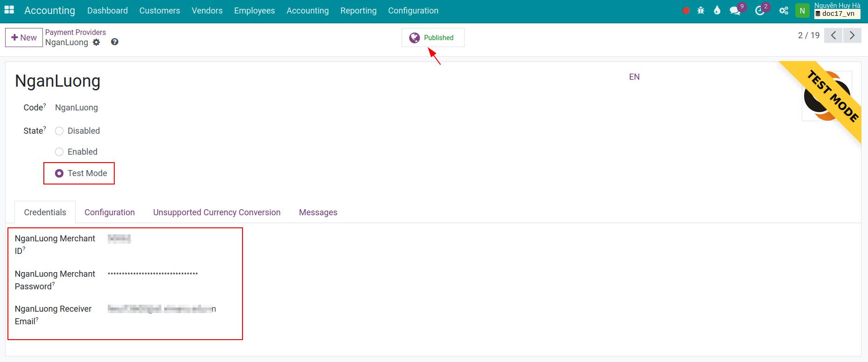The height and width of the screenshot is (362, 868).
Task: Switch to the Credentials tab
Action: pos(45,212)
